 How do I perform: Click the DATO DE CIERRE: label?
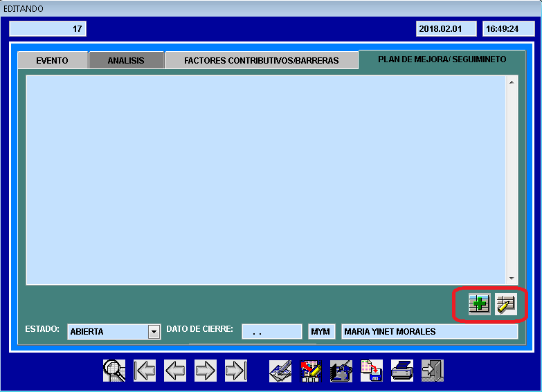[199, 329]
